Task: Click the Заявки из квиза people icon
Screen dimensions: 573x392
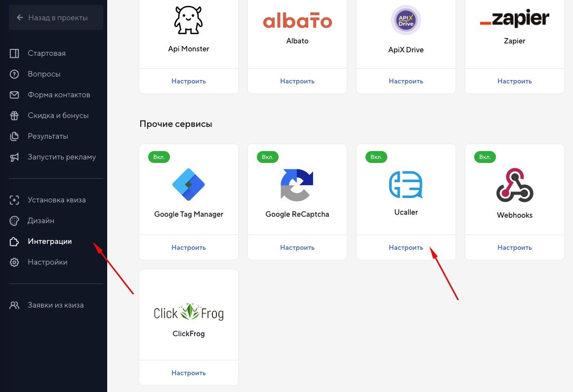Action: [14, 306]
